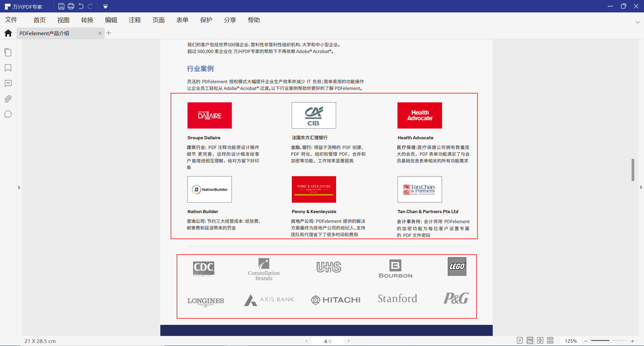Click the Penny & Keenleyside logo image
The height and width of the screenshot is (346, 644).
(314, 189)
